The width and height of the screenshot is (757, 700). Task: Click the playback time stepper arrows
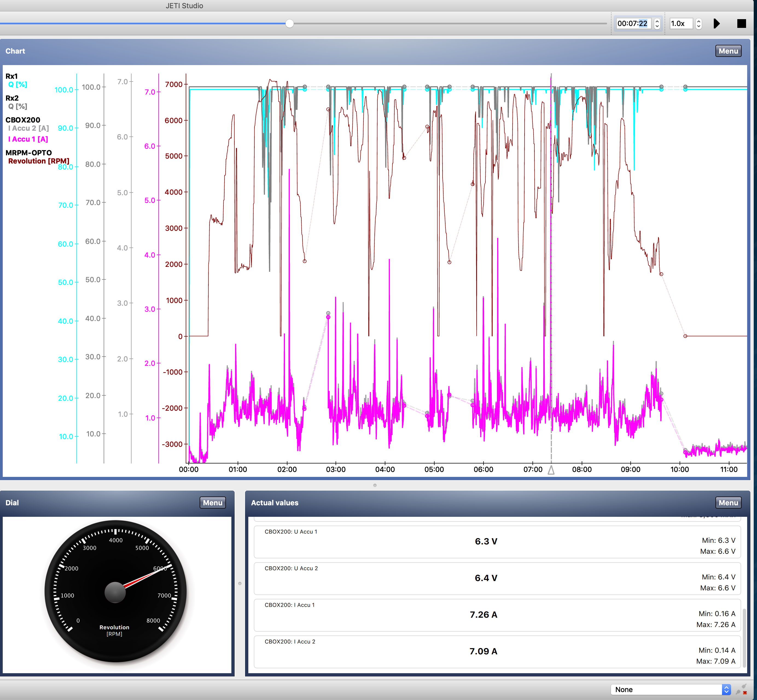pos(657,24)
